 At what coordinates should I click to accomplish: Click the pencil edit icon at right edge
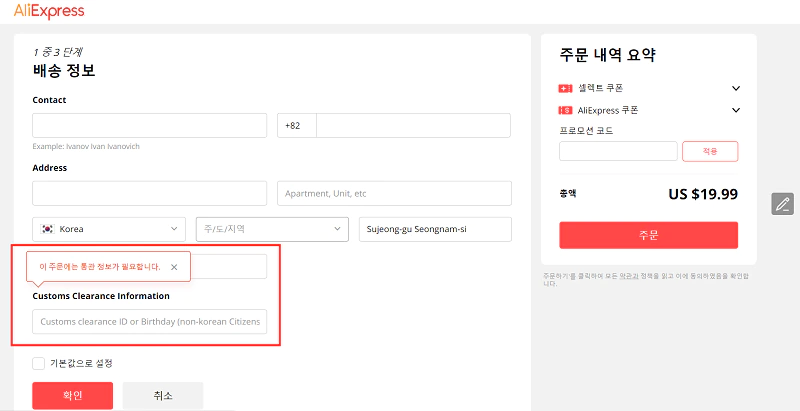pos(782,203)
